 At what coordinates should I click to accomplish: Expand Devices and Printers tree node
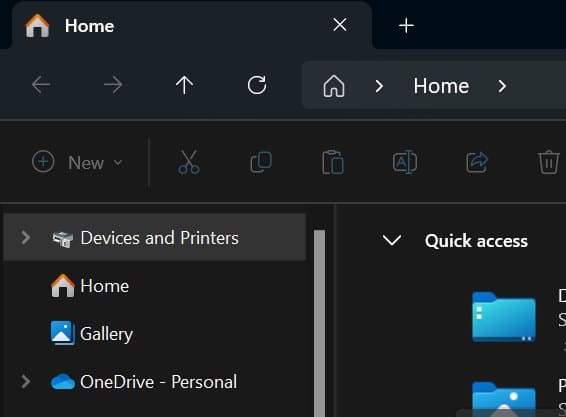pos(26,238)
